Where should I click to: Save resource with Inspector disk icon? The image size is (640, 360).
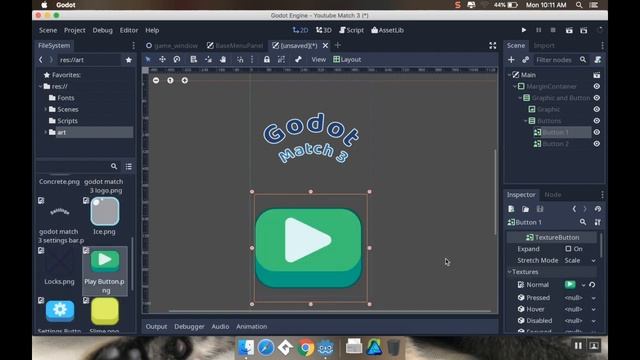(x=540, y=209)
